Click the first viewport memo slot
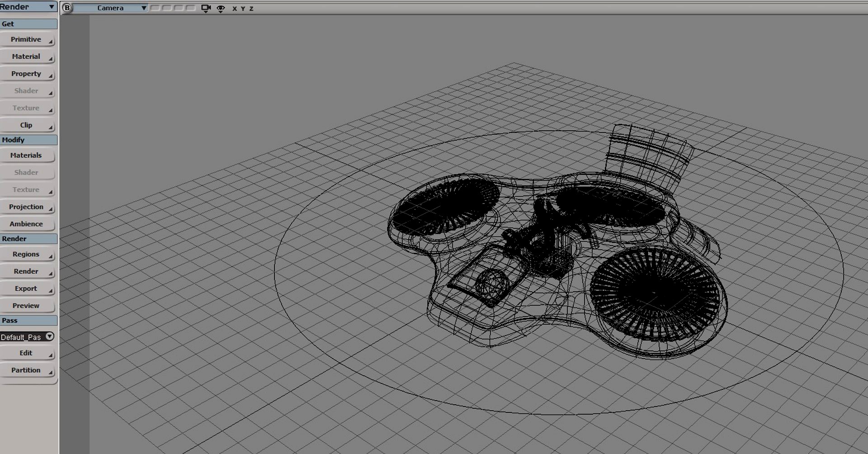 click(x=155, y=8)
